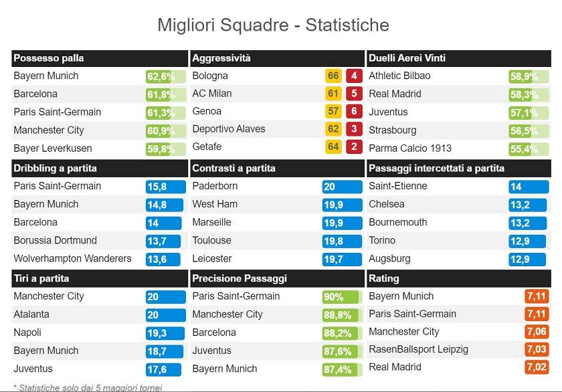Click Getafe's red card badge
The width and height of the screenshot is (562, 392).
coord(354,146)
